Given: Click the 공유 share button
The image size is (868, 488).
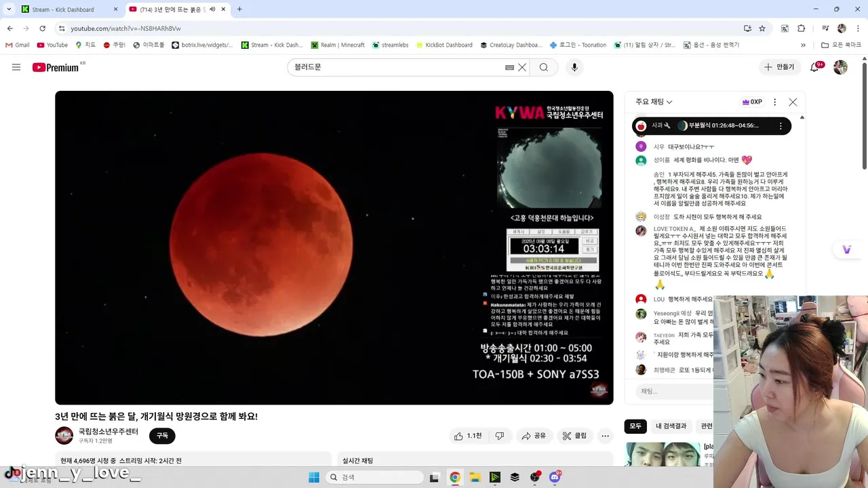Looking at the screenshot, I should (534, 436).
